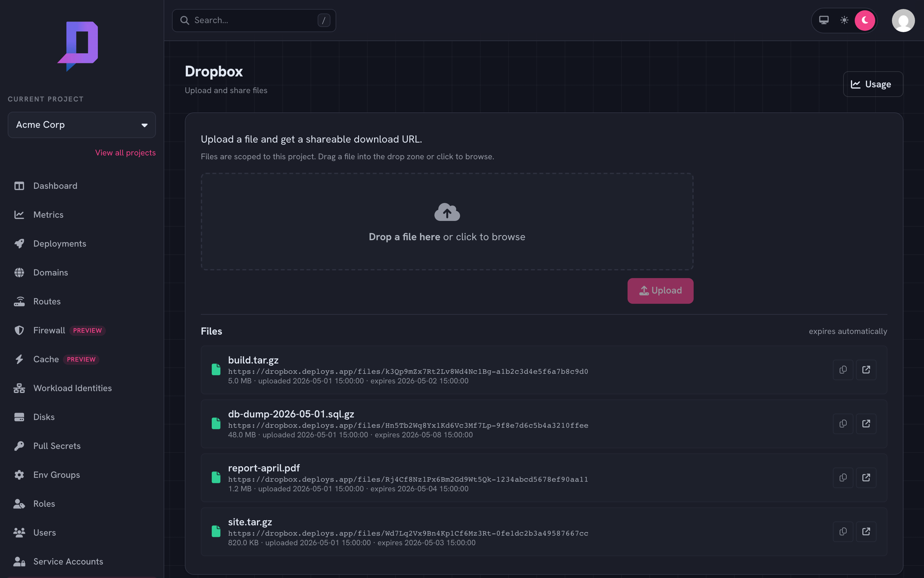Image resolution: width=924 pixels, height=578 pixels.
Task: Click the file drop zone to browse
Action: pos(447,222)
